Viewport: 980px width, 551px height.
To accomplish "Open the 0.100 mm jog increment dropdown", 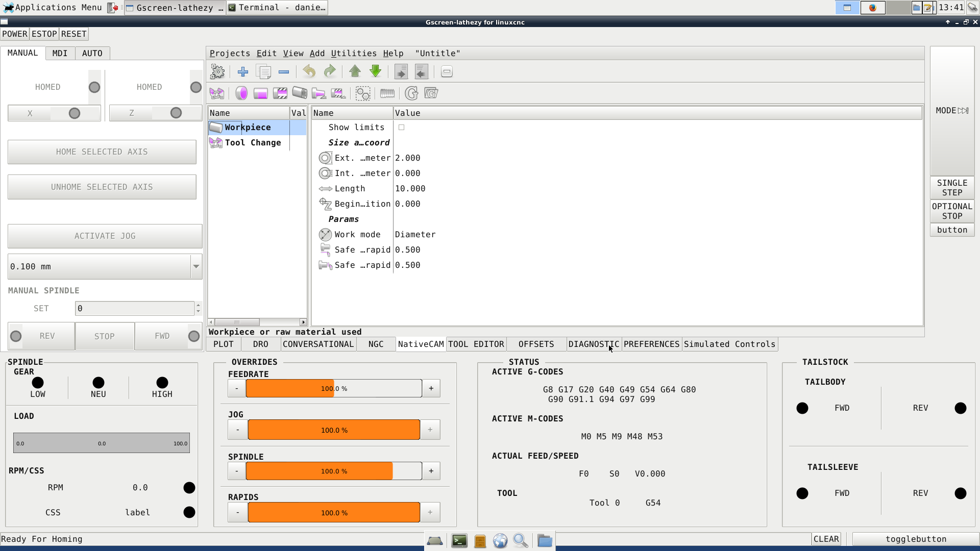I will click(196, 267).
